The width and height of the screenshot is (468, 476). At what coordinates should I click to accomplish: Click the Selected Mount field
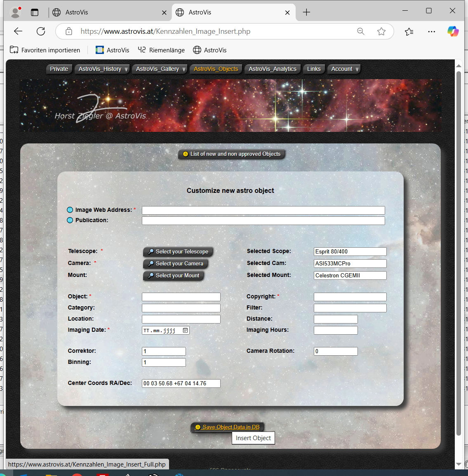[x=350, y=275]
